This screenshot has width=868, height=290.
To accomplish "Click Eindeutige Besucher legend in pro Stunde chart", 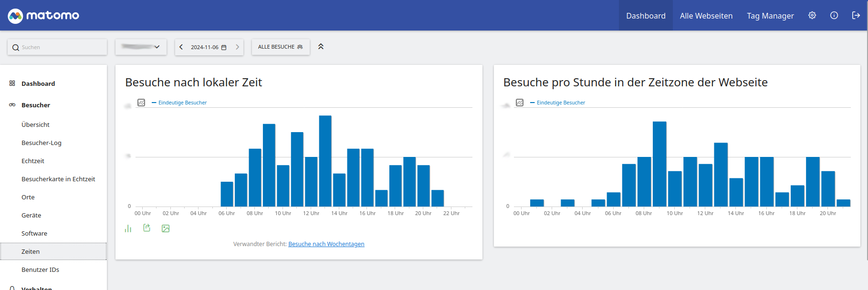I will point(561,103).
